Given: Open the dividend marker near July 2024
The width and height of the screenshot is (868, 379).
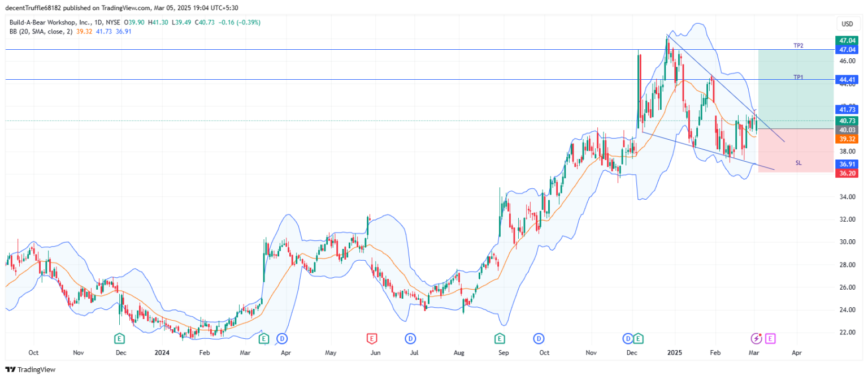Looking at the screenshot, I should [410, 338].
